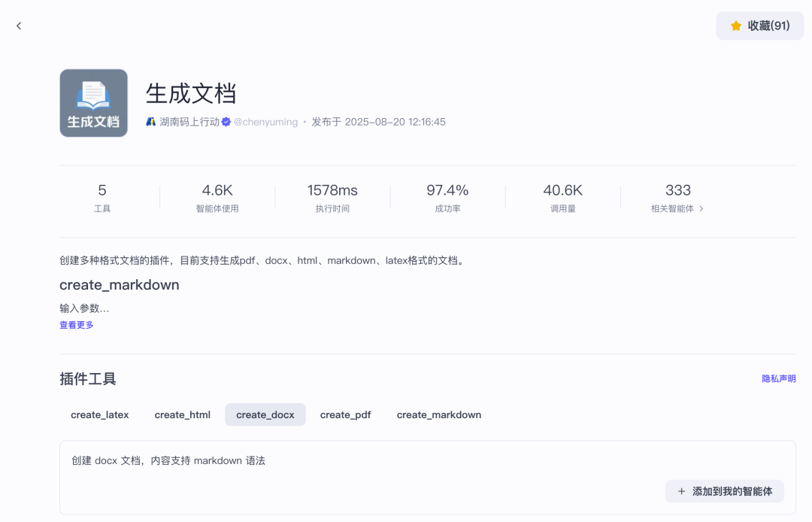The height and width of the screenshot is (522, 812).
Task: Click the @chenyuming author handle
Action: pyautogui.click(x=265, y=122)
